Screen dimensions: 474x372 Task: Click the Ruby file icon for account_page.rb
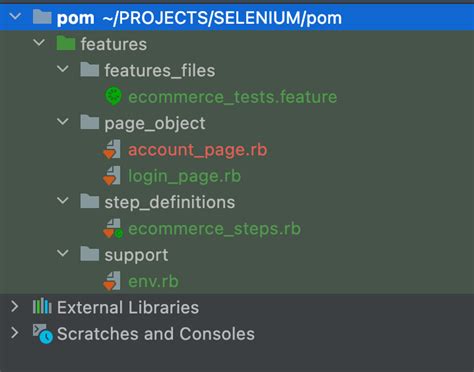[x=112, y=149]
